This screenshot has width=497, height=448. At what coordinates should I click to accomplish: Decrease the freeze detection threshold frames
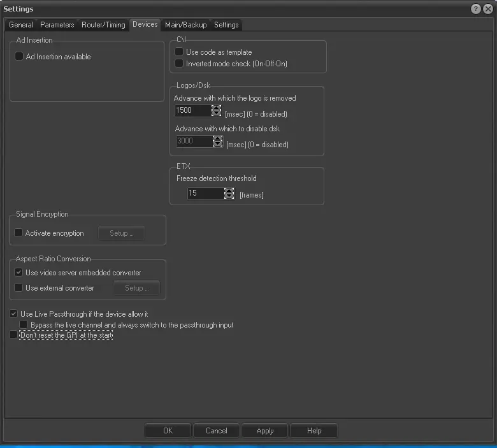click(x=229, y=196)
